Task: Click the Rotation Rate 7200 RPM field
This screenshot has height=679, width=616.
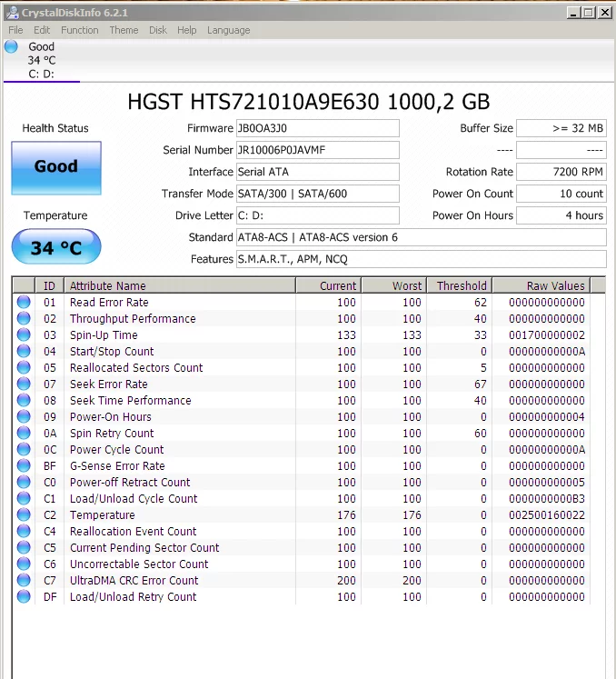Action: (561, 172)
